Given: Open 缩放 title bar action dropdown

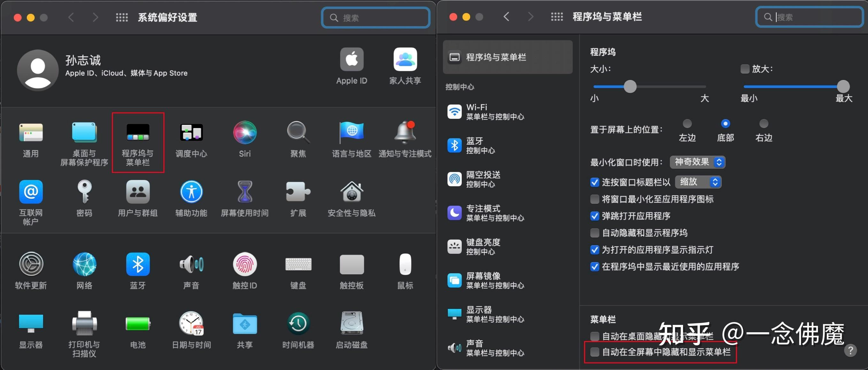Looking at the screenshot, I should point(698,182).
